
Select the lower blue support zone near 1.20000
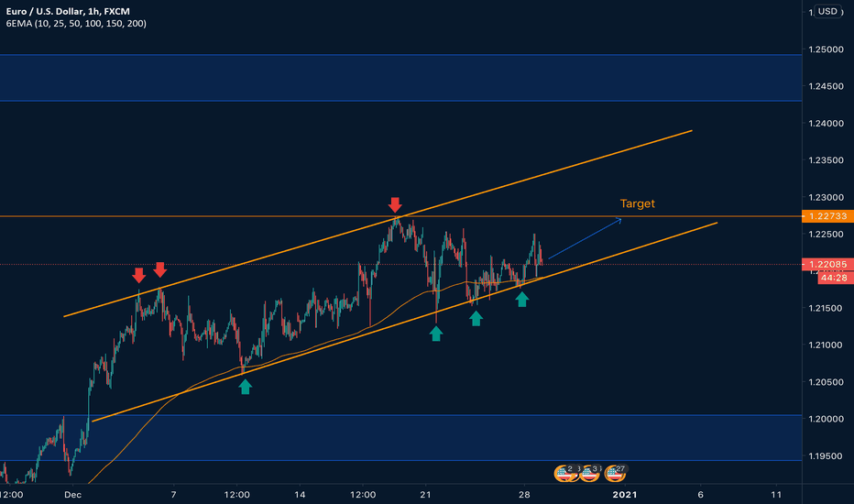[400, 438]
